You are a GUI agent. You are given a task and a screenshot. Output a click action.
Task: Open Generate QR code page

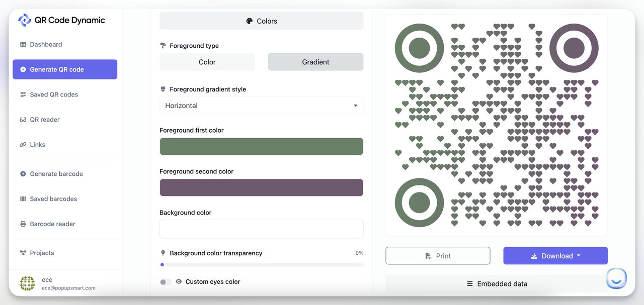65,69
